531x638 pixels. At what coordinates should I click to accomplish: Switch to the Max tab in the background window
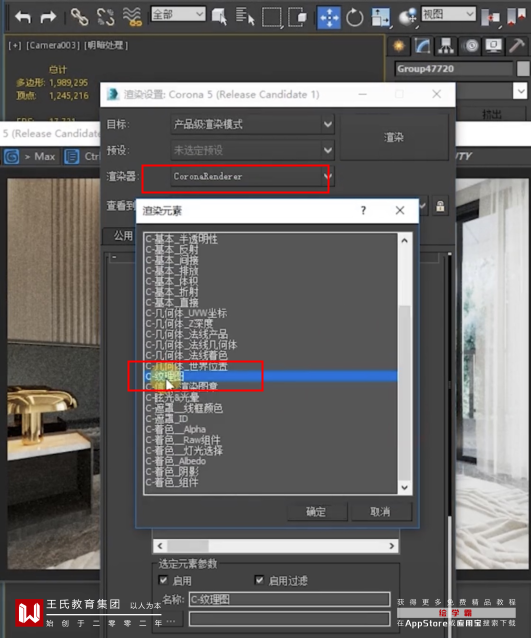coord(39,156)
